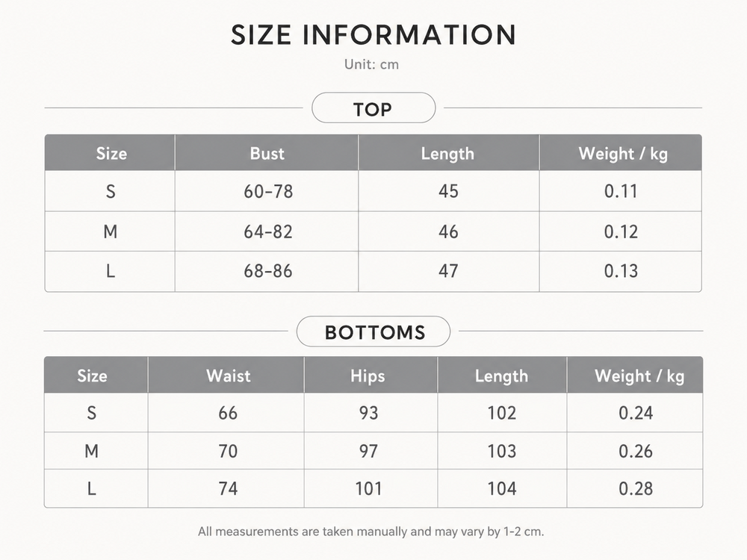Click the SIZE INFORMATION title

point(373,35)
